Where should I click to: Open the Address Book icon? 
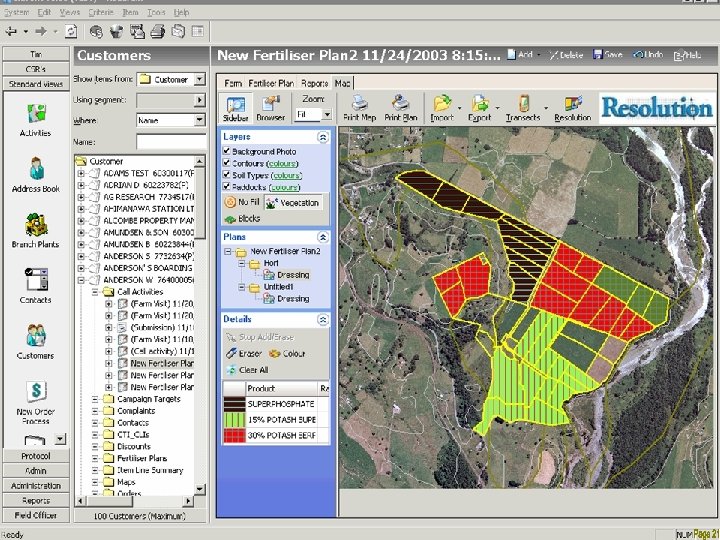36,169
